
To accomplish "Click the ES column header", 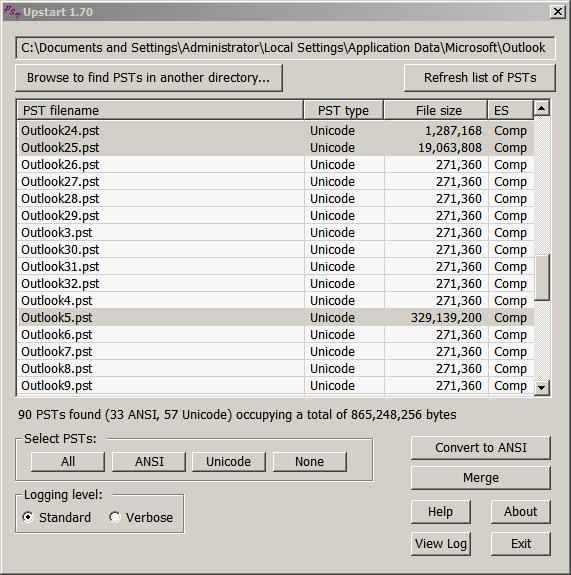I will 510,110.
